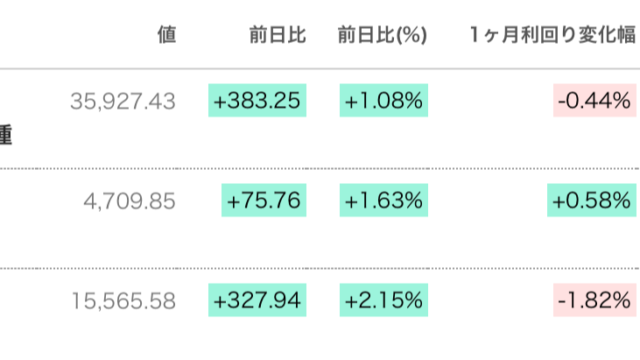Select the value 4,709.85
Screen dimensions: 640x360
(x=129, y=201)
